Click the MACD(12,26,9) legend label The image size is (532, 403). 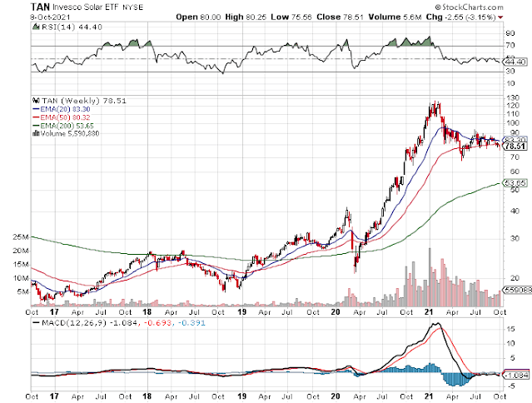pyautogui.click(x=74, y=322)
